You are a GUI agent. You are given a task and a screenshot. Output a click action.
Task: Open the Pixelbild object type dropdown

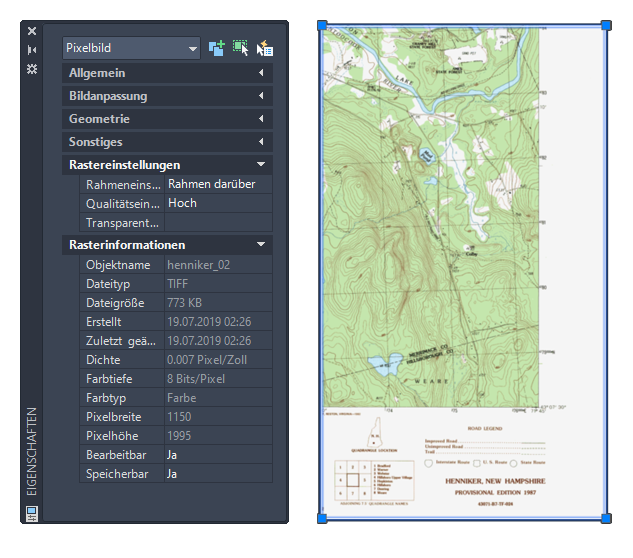(131, 48)
